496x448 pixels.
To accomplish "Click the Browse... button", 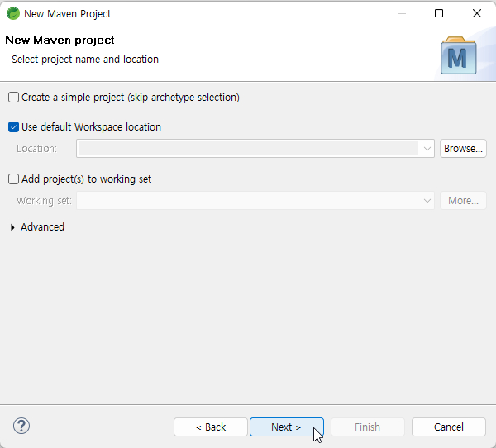I will pyautogui.click(x=463, y=149).
